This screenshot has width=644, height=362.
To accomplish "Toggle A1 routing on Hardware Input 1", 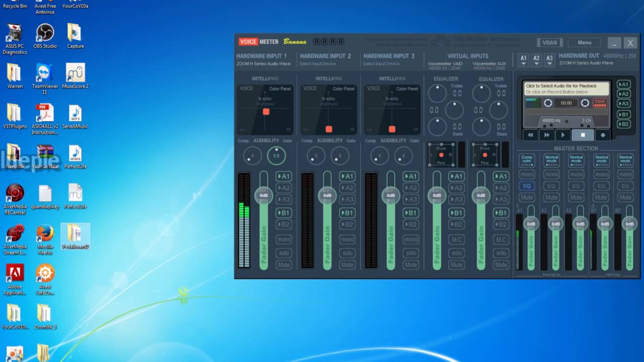I will (283, 176).
